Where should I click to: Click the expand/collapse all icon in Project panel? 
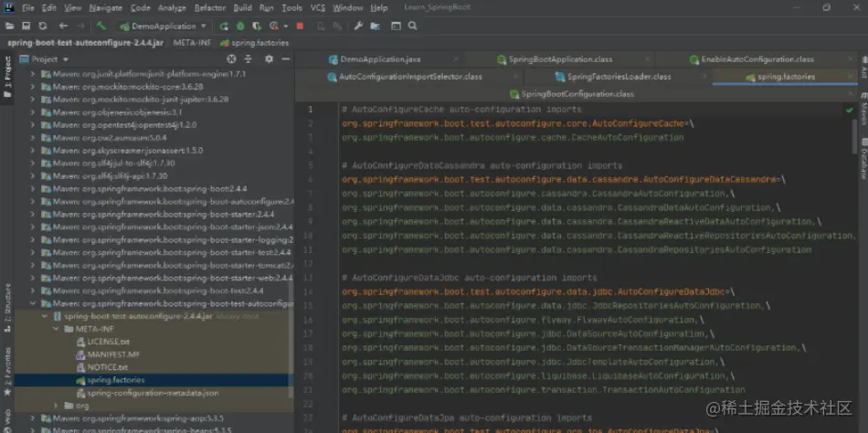(x=248, y=59)
